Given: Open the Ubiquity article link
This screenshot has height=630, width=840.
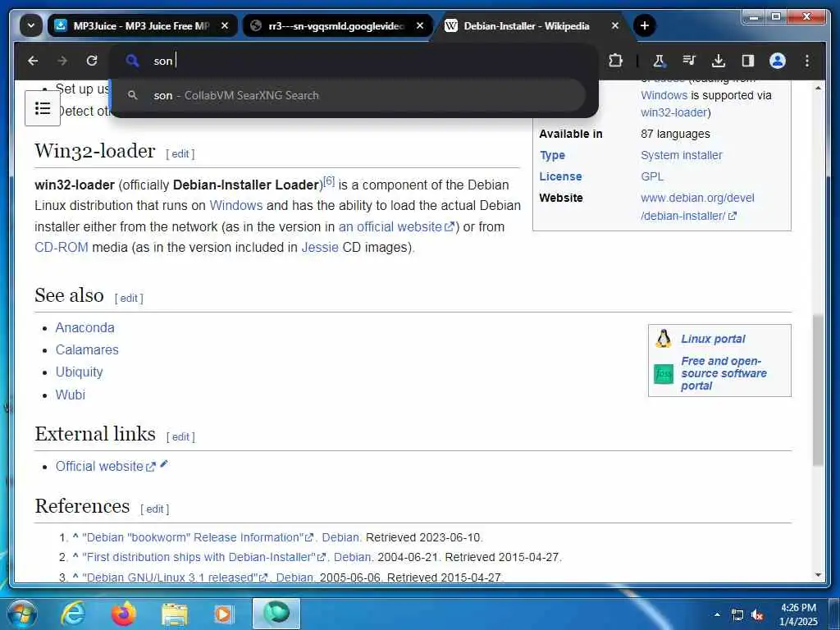Looking at the screenshot, I should point(79,372).
